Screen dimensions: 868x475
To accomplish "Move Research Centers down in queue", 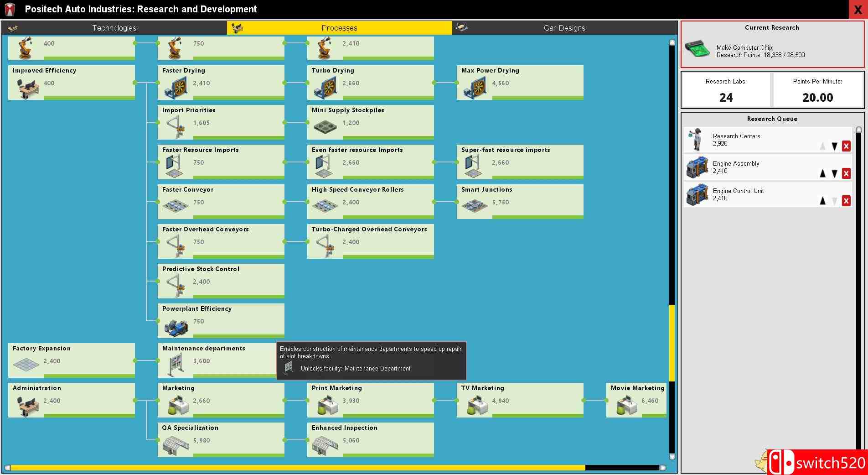I will (834, 146).
